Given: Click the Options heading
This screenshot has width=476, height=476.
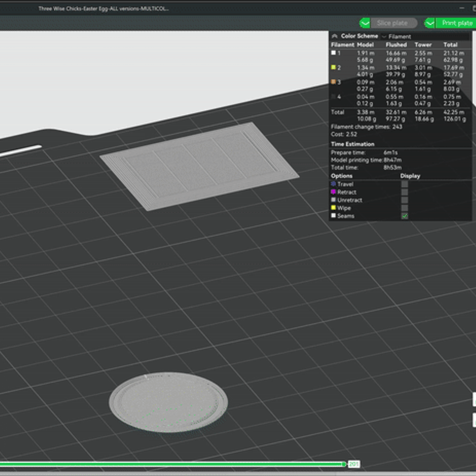Looking at the screenshot, I should click(x=341, y=176).
